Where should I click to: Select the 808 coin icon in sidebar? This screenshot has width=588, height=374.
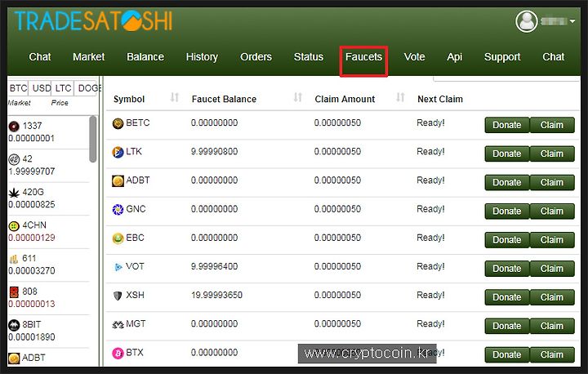click(14, 292)
